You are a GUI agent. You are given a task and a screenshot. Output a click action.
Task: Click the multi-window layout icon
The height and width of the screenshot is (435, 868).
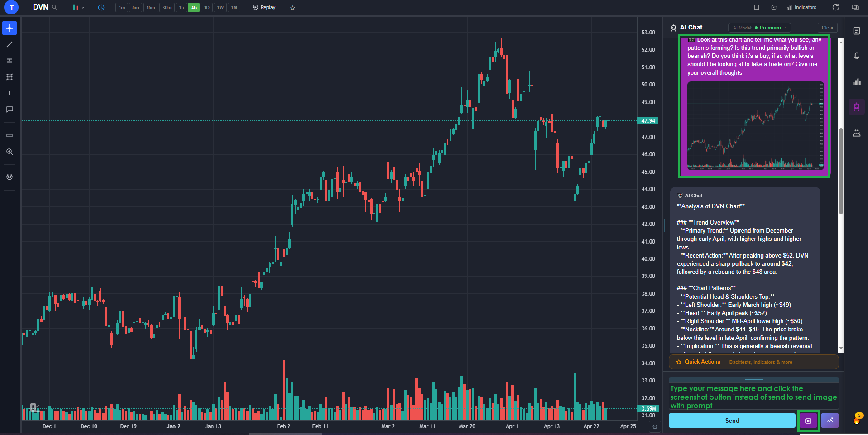click(855, 7)
